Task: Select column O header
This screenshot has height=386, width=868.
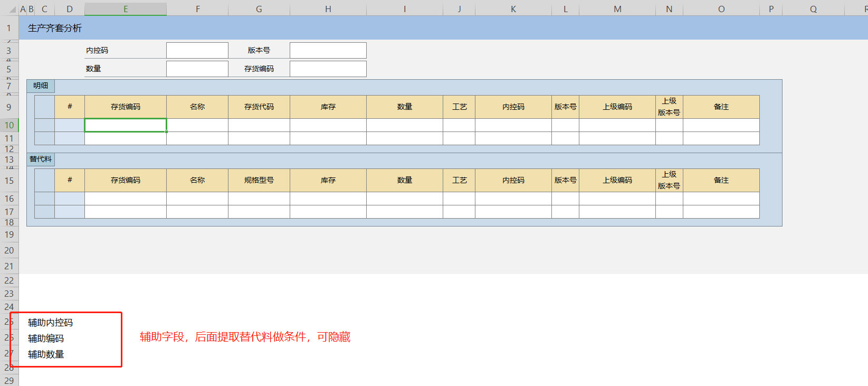Action: tap(721, 9)
